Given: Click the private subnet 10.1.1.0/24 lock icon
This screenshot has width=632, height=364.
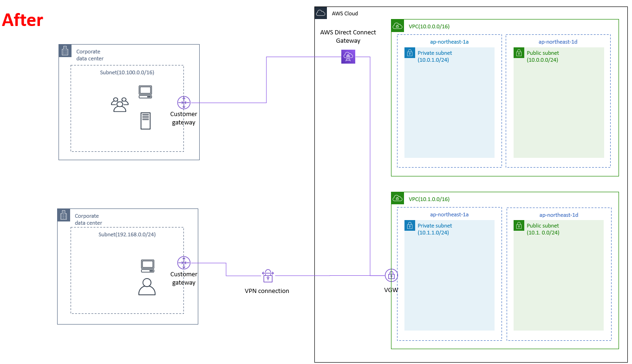Looking at the screenshot, I should (x=410, y=225).
